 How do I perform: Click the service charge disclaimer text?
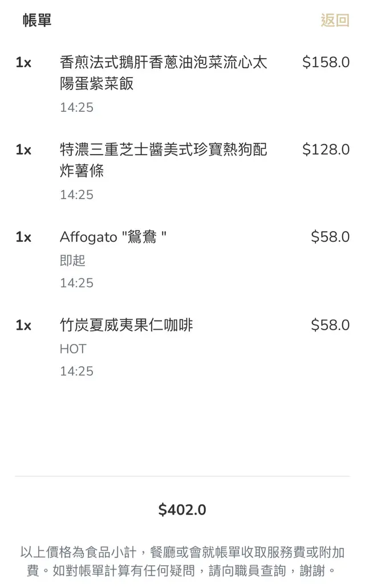(182, 561)
